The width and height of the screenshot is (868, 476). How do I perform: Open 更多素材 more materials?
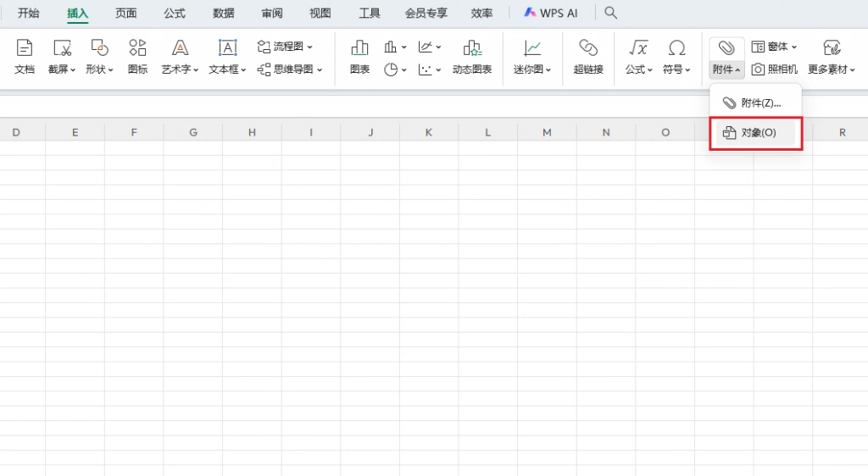[x=832, y=57]
